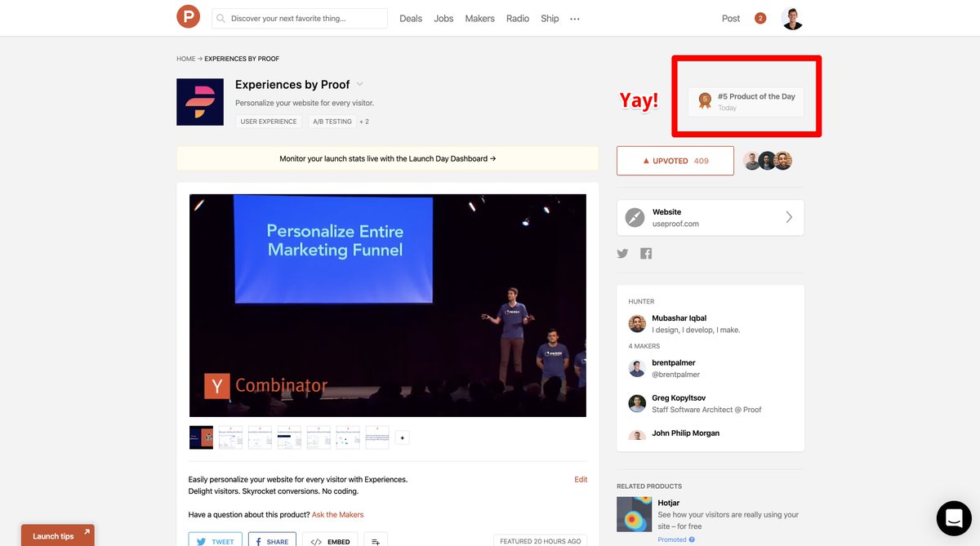Select the first gallery thumbnail
This screenshot has height=546, width=980.
click(201, 437)
